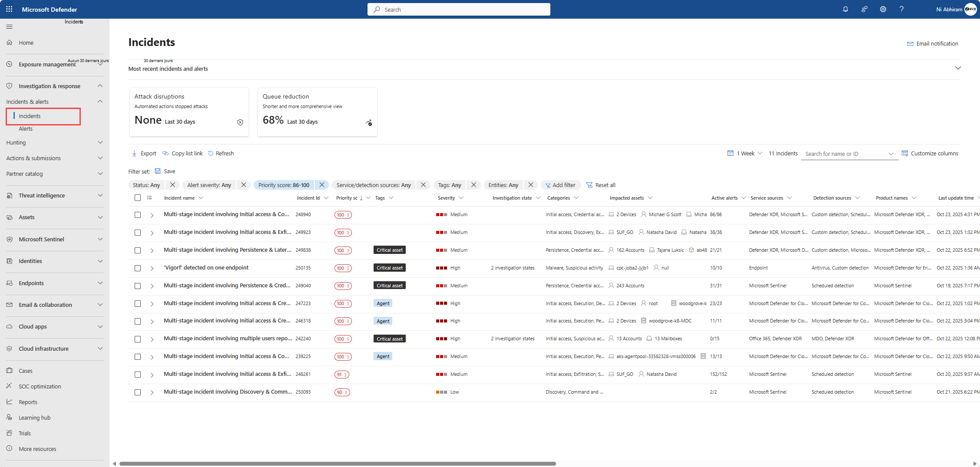Click Reset all filters
Image resolution: width=980 pixels, height=467 pixels.
(601, 185)
